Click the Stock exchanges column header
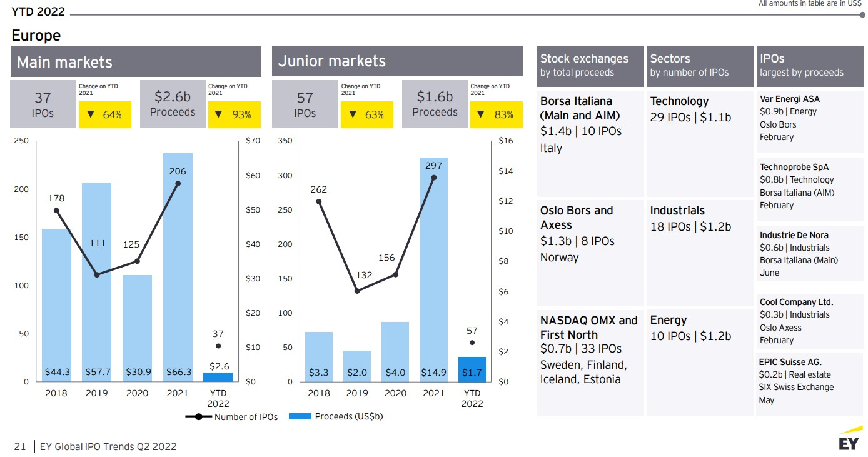The image size is (868, 457). [590, 65]
